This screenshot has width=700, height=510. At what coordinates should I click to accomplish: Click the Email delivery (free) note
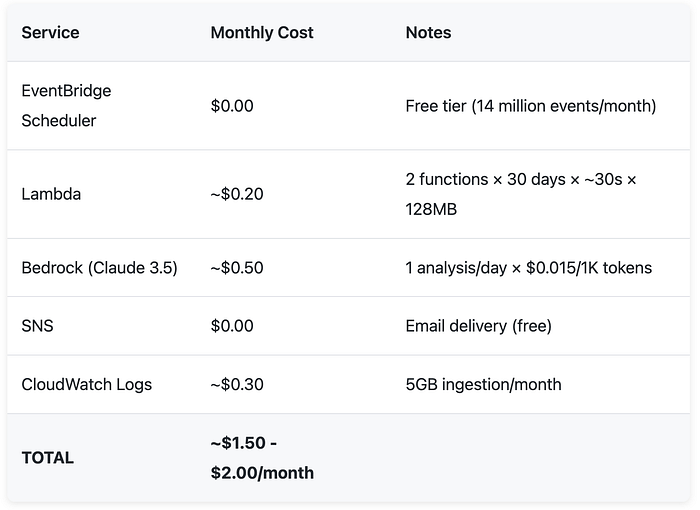click(x=479, y=326)
